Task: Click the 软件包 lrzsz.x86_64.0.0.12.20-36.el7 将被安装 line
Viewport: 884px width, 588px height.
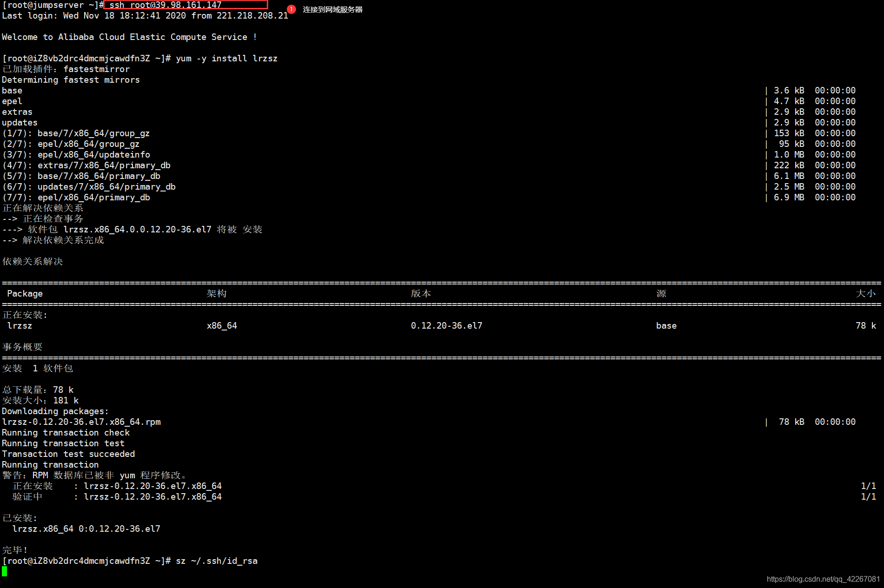Action: pyautogui.click(x=132, y=229)
